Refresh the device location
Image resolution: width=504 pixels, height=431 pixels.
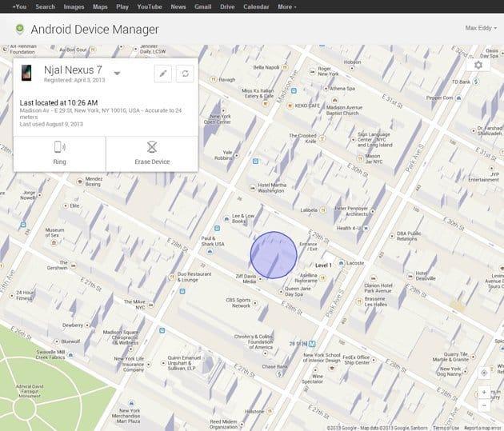[185, 74]
